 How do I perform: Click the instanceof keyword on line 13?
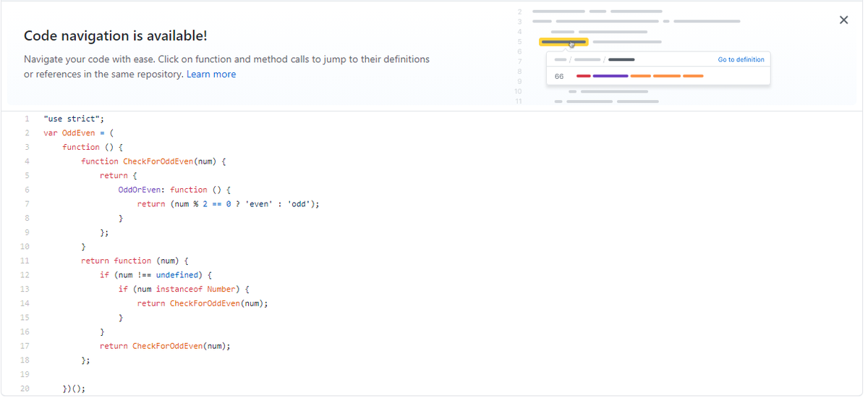(x=179, y=289)
